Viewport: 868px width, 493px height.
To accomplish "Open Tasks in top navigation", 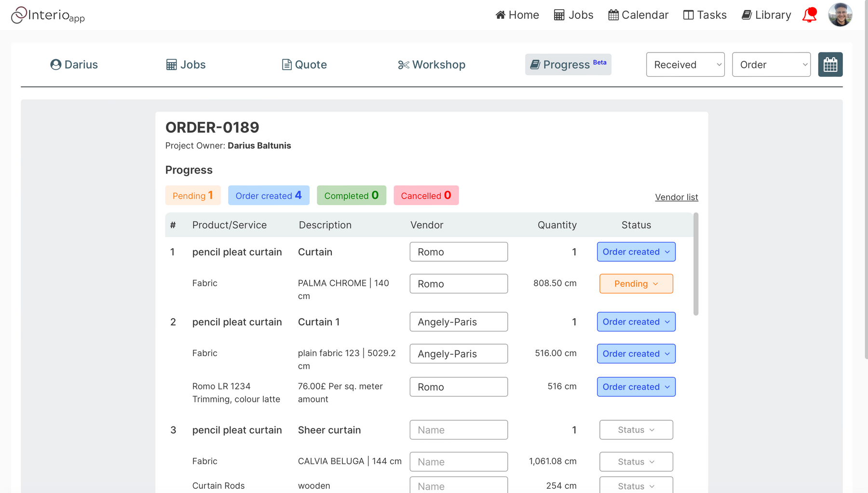I will coord(705,15).
